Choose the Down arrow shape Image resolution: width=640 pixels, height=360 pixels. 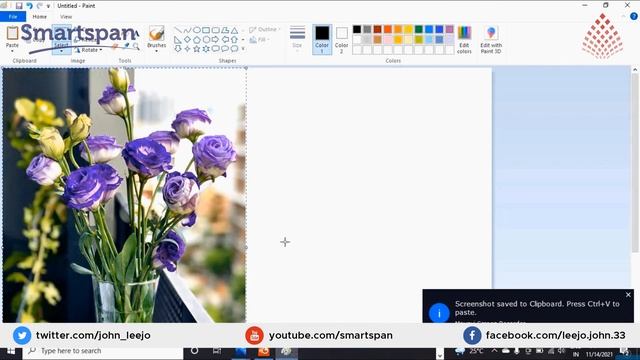pos(178,49)
